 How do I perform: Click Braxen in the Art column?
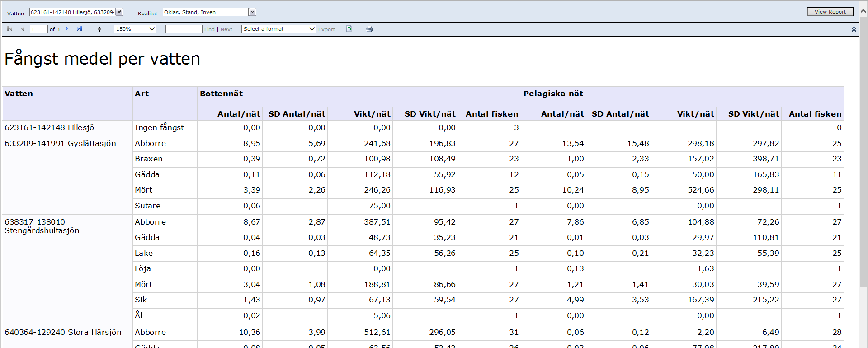click(x=149, y=159)
